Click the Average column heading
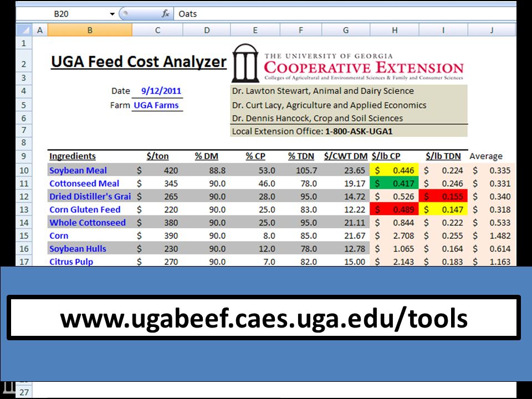Screen dimensions: 532x399 coord(486,156)
